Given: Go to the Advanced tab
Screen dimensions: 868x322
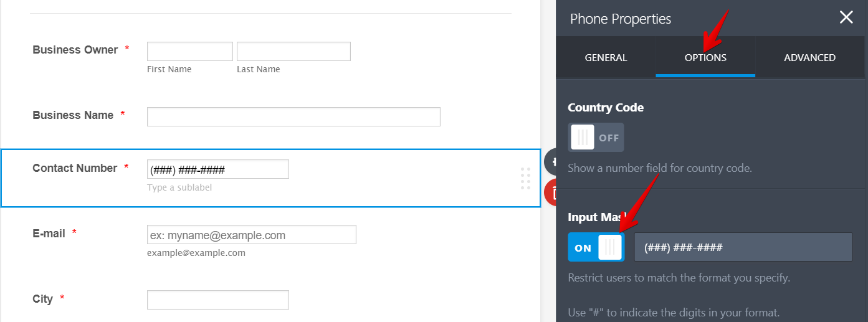Looking at the screenshot, I should point(809,58).
